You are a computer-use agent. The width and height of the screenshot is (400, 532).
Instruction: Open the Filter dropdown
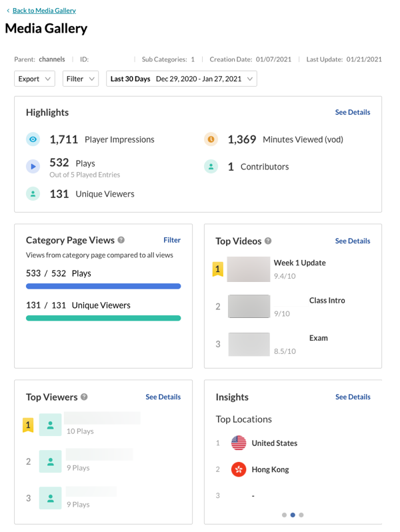(x=81, y=79)
